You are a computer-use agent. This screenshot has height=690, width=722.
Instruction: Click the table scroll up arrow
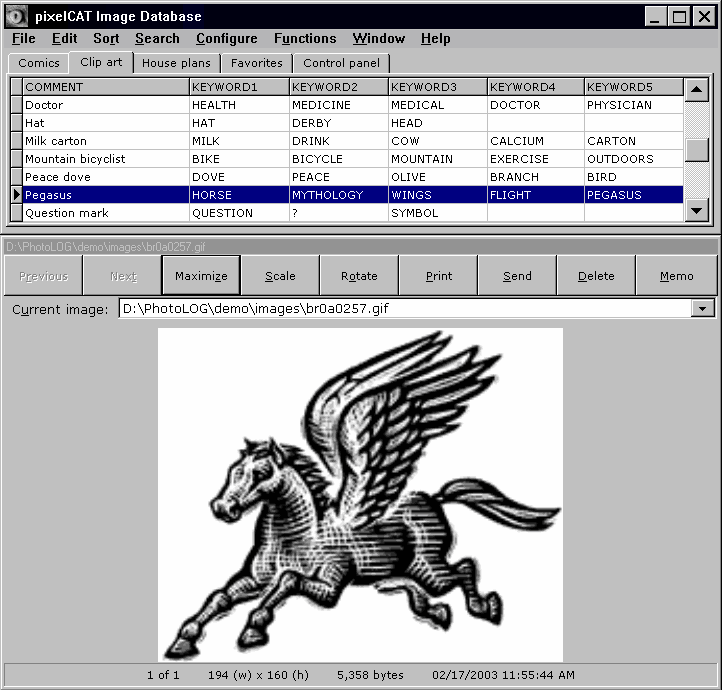tap(696, 90)
